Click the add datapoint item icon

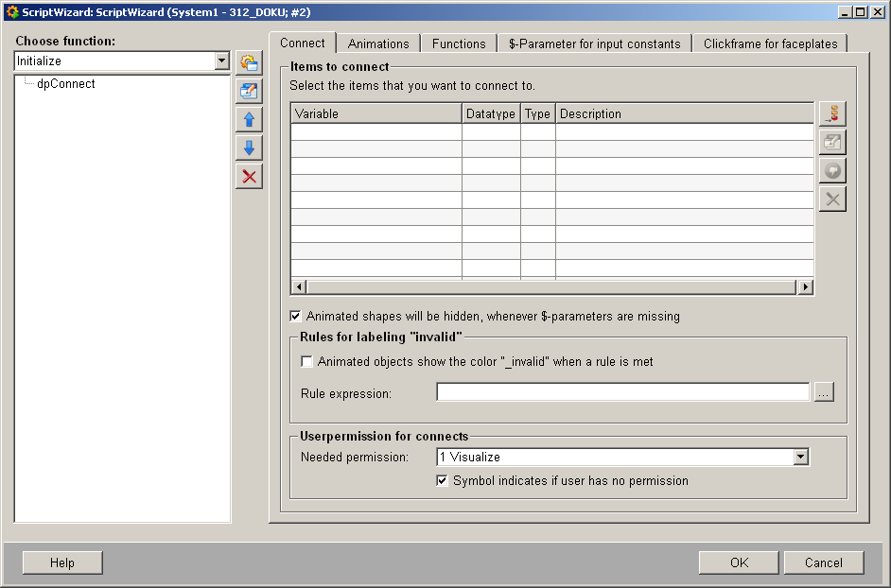pos(832,114)
